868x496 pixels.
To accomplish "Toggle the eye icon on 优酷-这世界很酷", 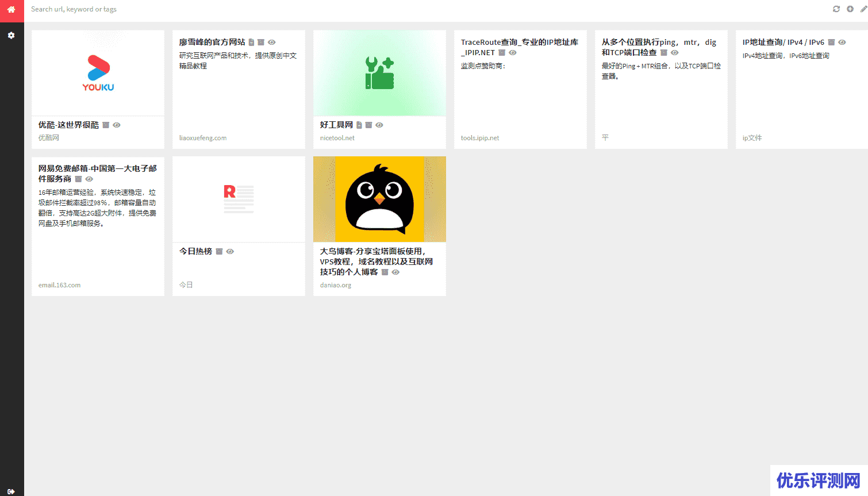I will [117, 125].
